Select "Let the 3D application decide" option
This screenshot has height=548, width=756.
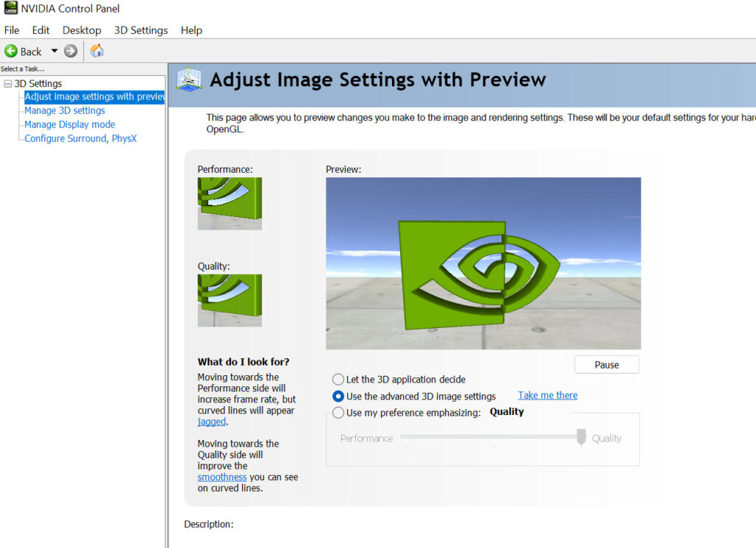(x=338, y=380)
